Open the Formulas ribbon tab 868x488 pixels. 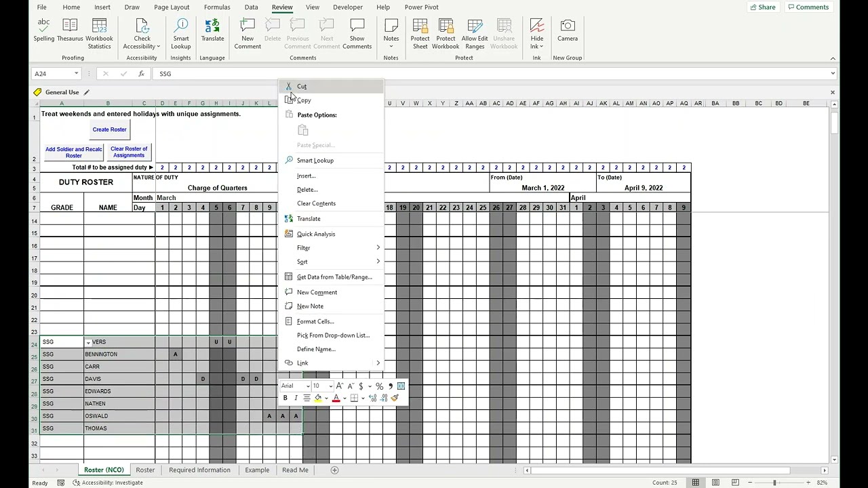[217, 7]
